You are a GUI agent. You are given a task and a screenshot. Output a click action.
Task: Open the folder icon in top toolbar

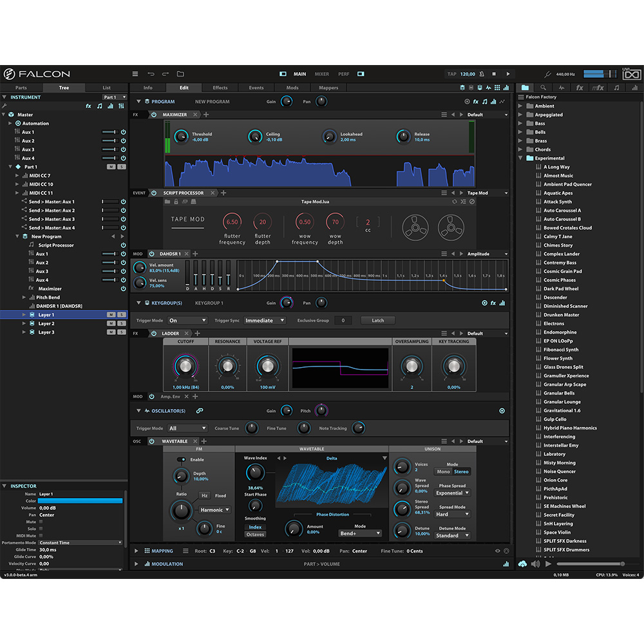tap(180, 74)
